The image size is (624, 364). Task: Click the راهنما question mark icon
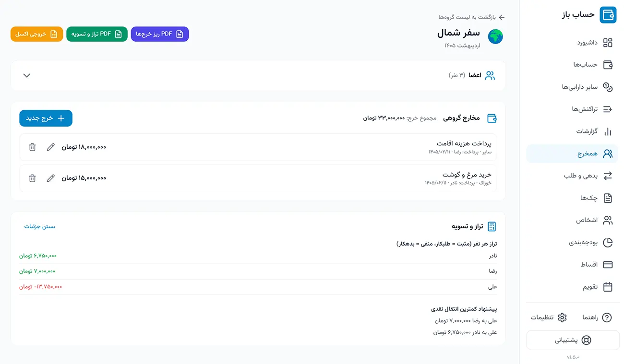click(607, 317)
